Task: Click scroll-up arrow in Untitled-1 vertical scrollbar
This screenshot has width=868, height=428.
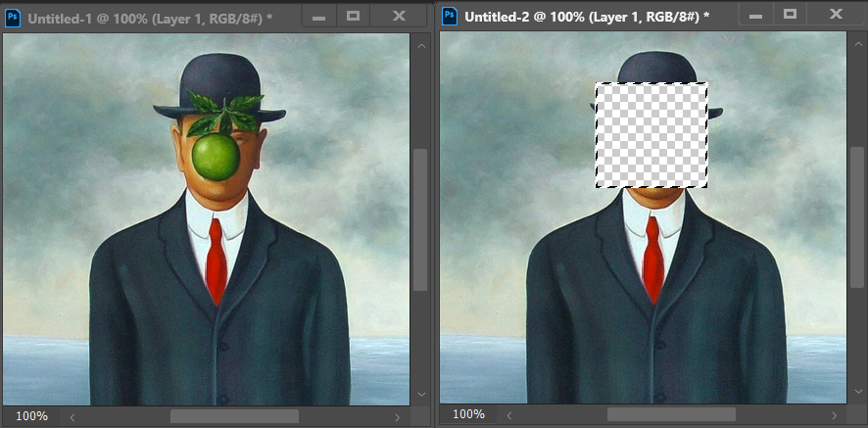Action: pos(421,46)
